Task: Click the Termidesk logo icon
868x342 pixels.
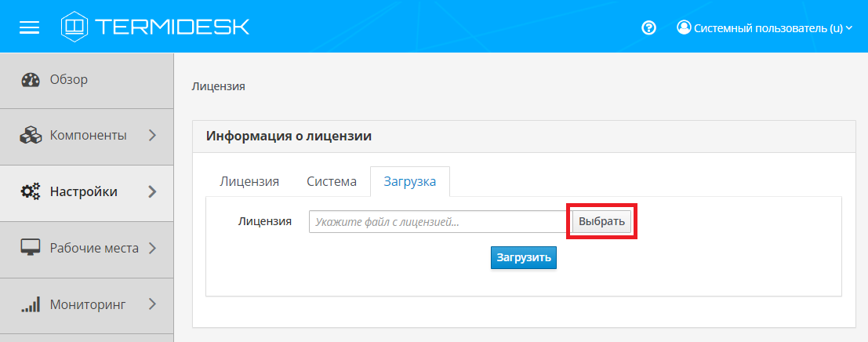Action: [74, 27]
